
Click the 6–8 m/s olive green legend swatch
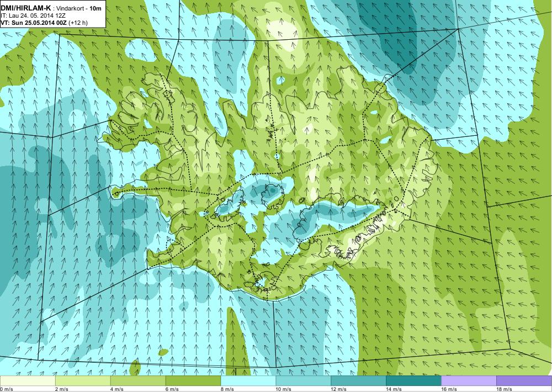pos(193,381)
